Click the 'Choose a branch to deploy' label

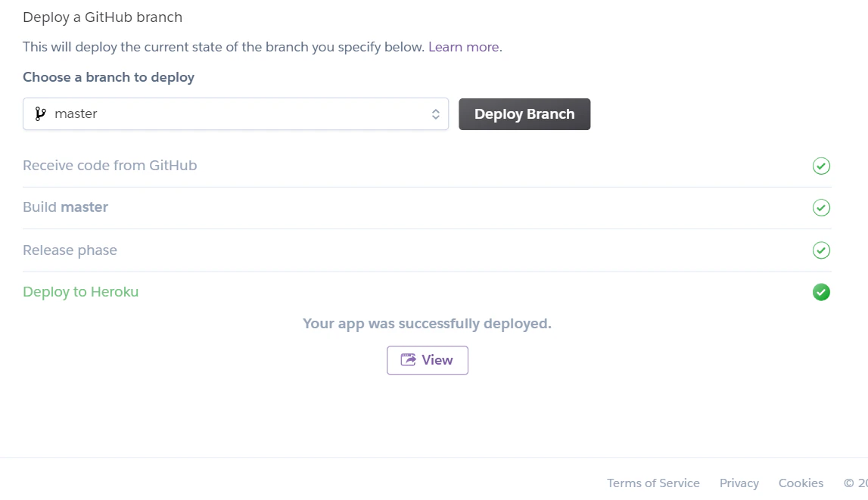coord(108,77)
